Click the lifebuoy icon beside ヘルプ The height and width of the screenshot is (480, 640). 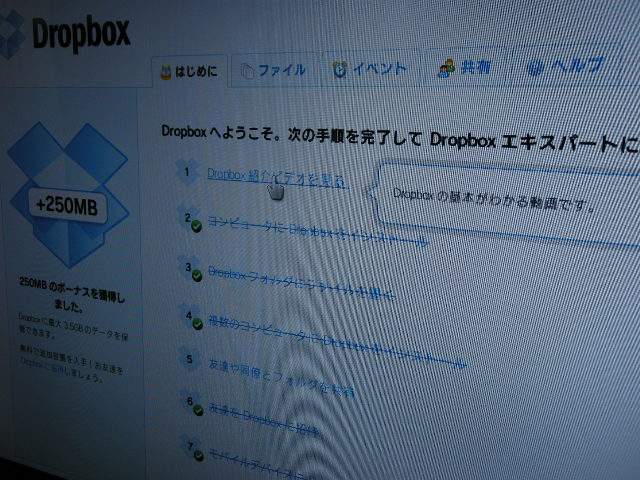coord(534,67)
